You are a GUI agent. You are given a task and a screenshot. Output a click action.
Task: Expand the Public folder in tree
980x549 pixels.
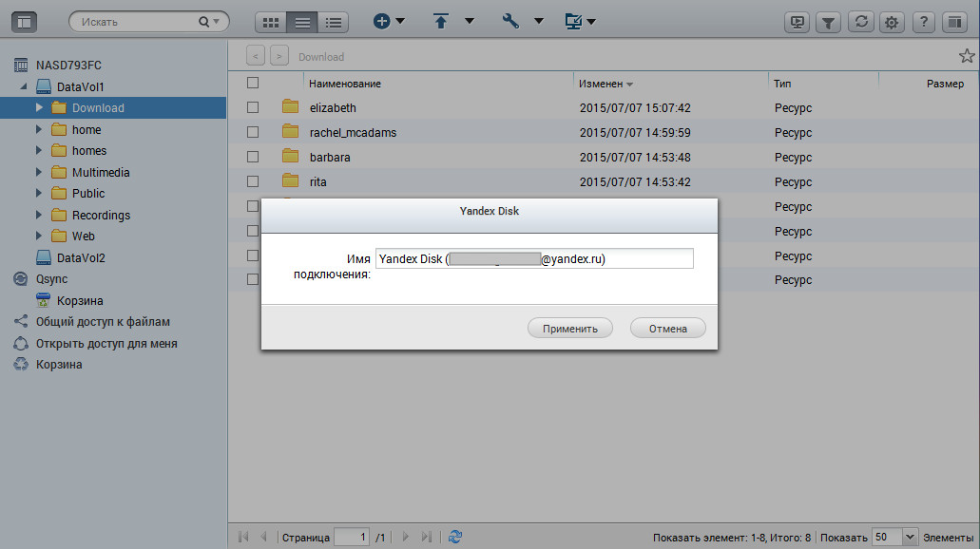point(39,193)
